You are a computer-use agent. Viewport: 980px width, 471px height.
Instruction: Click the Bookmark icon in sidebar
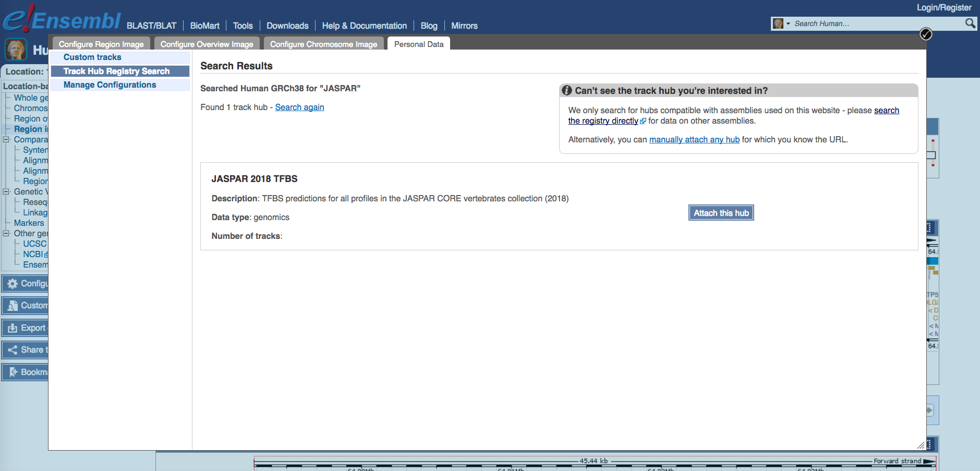[x=13, y=372]
